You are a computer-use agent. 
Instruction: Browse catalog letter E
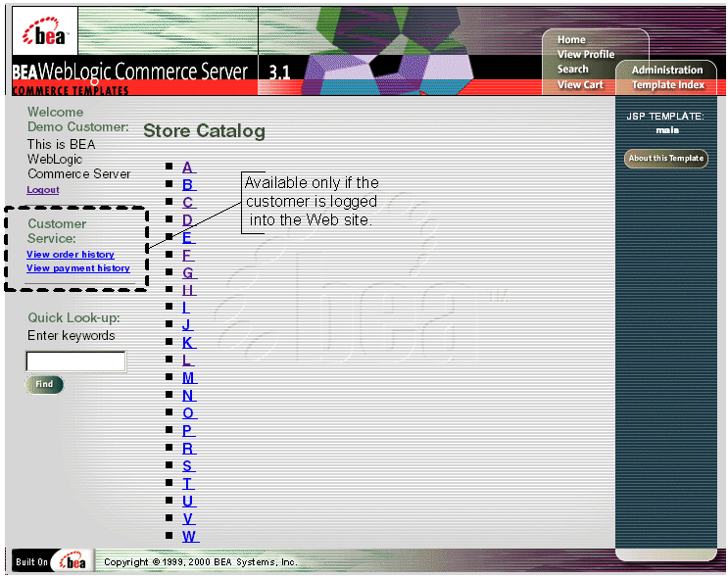click(188, 238)
